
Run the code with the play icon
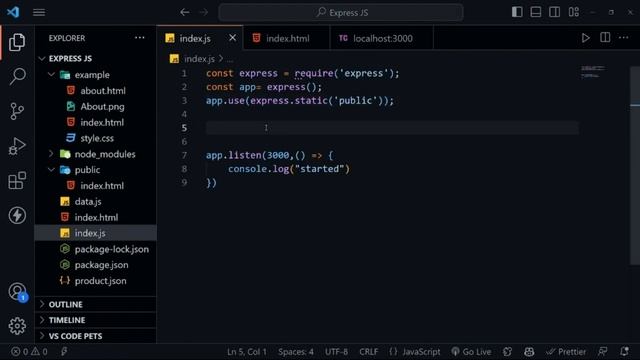coord(585,38)
